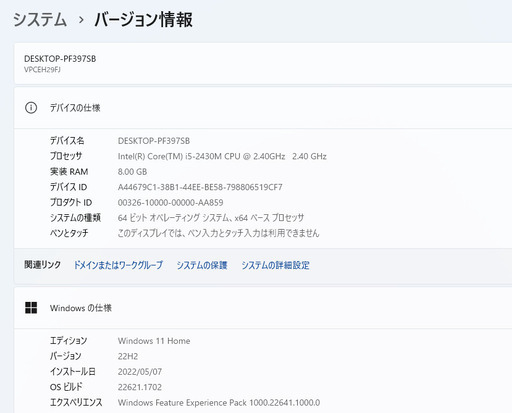Select the processor value Intel(R) Core(TM) i5-2430M

coord(222,156)
